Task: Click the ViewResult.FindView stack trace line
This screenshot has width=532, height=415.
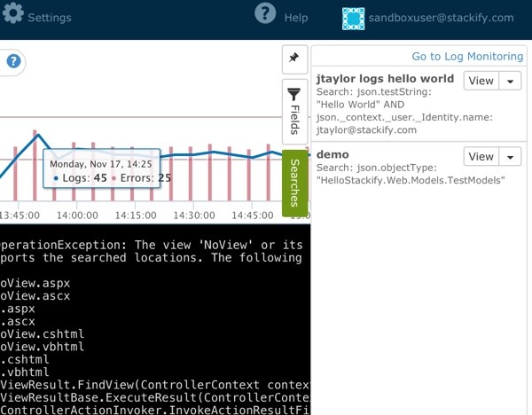Action: pos(155,385)
